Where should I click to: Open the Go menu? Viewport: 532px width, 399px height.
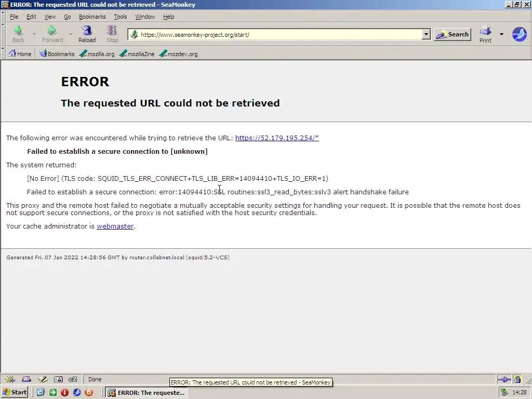click(67, 17)
